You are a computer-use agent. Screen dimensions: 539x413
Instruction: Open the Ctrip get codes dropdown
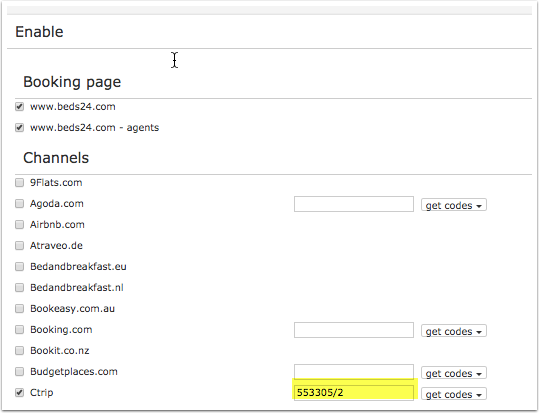454,394
